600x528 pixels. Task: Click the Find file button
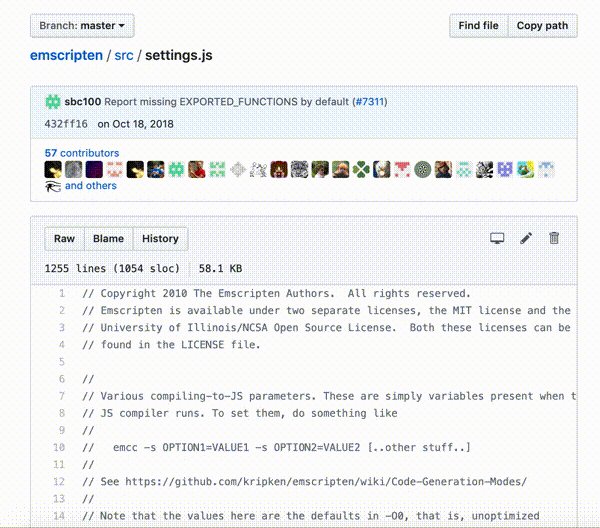tap(478, 26)
